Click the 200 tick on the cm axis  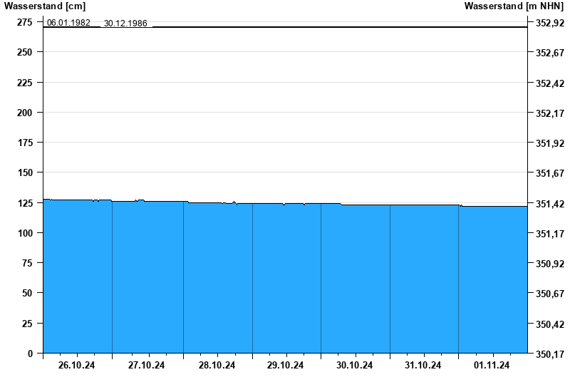24,113
